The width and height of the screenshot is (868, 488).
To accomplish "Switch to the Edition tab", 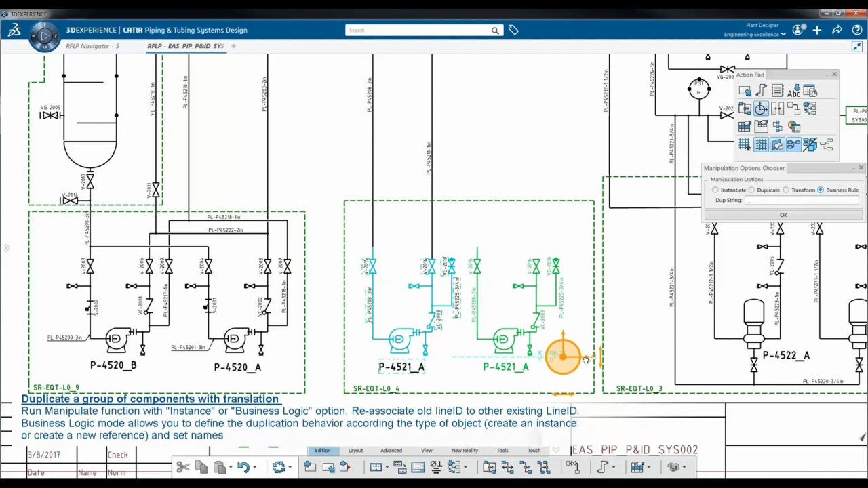I will click(323, 451).
